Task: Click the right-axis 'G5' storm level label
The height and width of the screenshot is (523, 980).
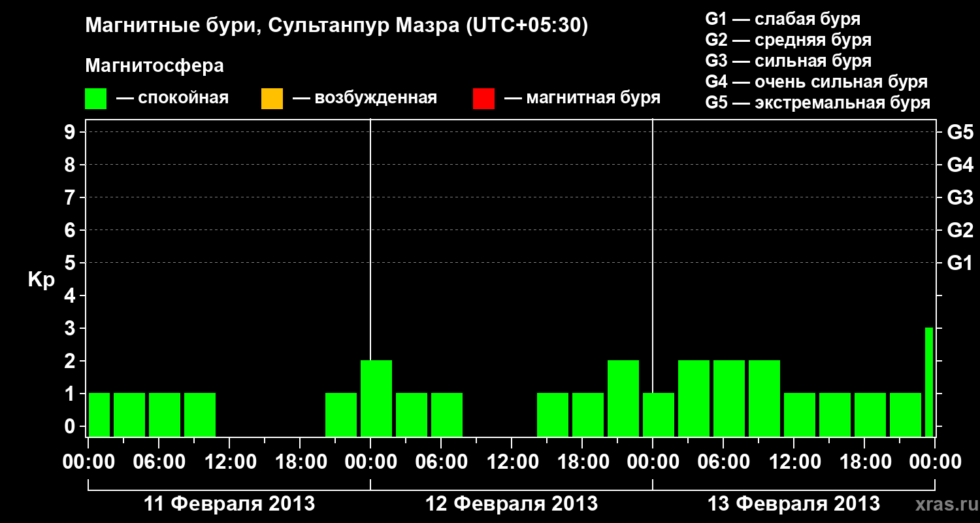Action: pyautogui.click(x=960, y=132)
